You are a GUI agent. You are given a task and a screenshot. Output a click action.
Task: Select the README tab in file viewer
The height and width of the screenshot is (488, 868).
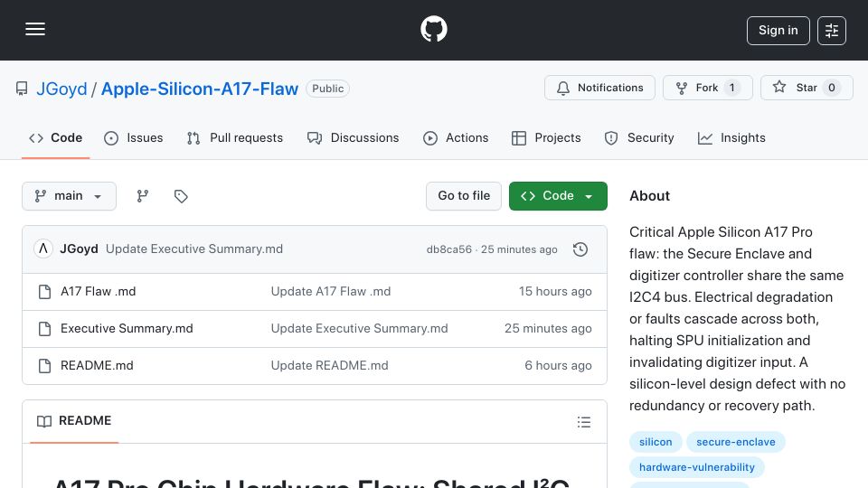[x=74, y=421]
